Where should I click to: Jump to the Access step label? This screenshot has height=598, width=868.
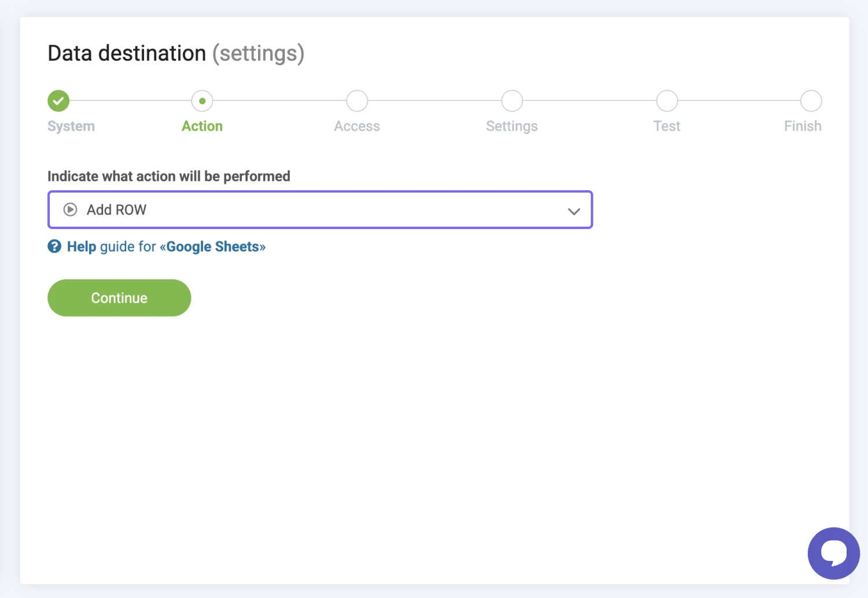tap(357, 126)
